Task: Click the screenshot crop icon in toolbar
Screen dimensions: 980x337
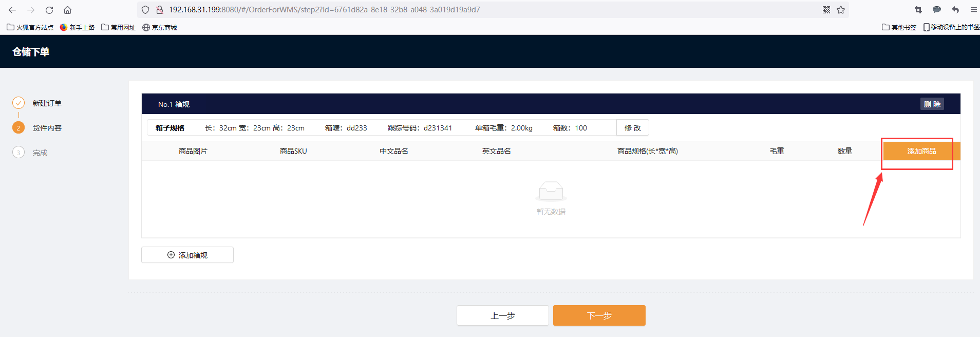Action: (918, 10)
